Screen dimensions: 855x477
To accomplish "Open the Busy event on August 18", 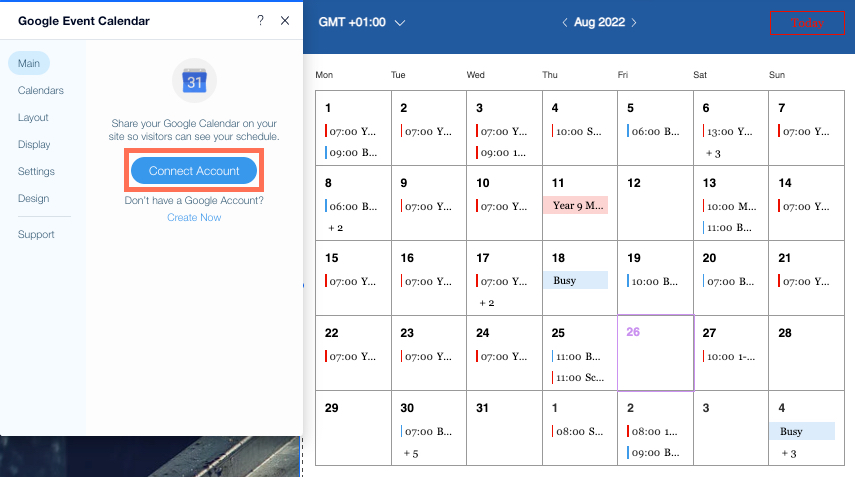I will pyautogui.click(x=576, y=280).
